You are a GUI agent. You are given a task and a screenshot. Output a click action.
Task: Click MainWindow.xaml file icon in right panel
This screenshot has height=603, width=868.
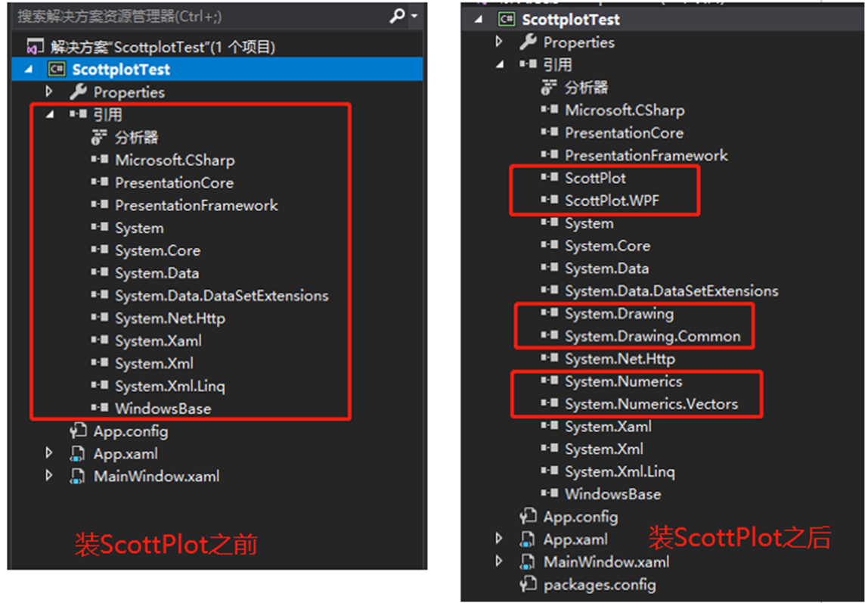(528, 562)
